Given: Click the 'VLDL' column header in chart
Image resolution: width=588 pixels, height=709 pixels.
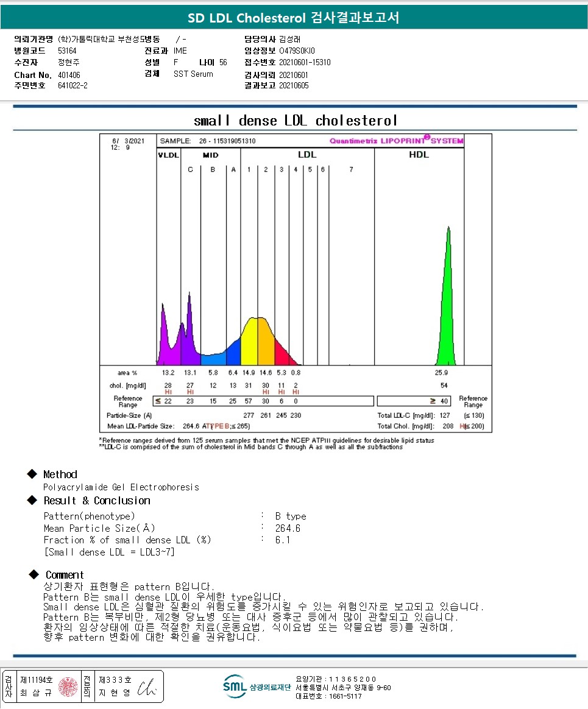Looking at the screenshot, I should (168, 155).
